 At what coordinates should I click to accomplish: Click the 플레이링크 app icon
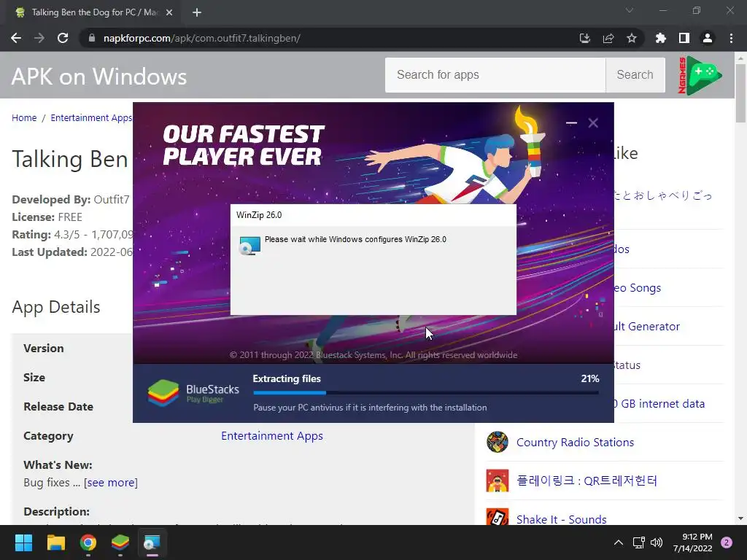click(x=498, y=481)
